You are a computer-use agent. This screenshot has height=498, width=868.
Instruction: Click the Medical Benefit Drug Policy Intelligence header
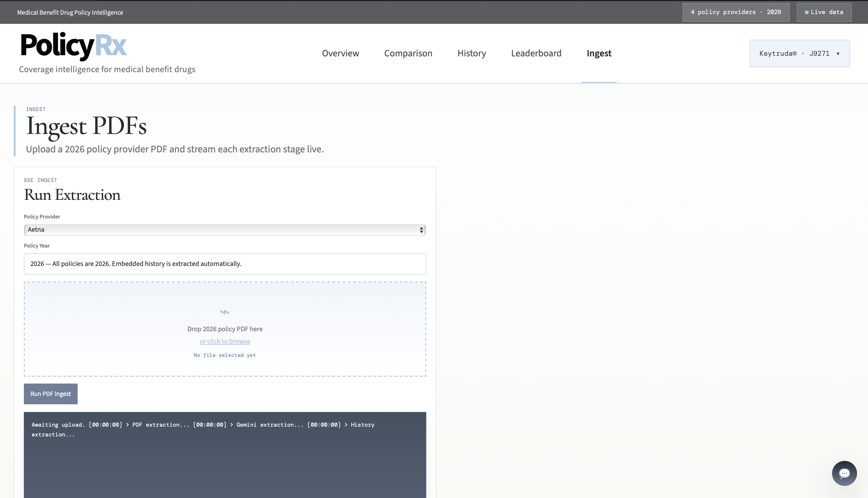pyautogui.click(x=70, y=12)
